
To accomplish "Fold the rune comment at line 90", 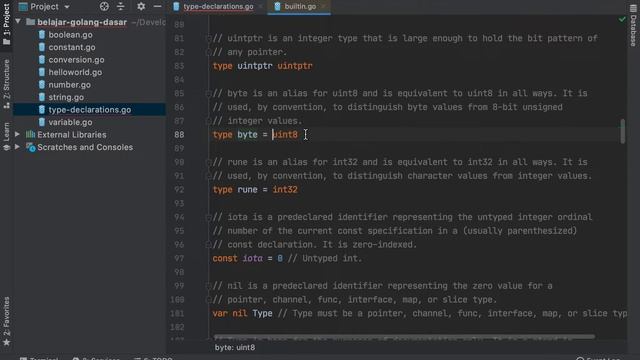I will [208, 162].
